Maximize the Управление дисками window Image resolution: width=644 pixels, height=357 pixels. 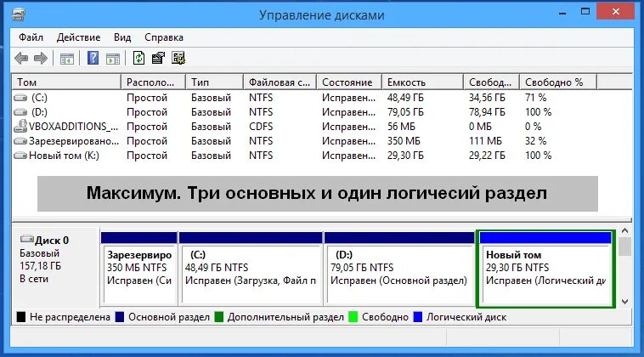pyautogui.click(x=585, y=12)
